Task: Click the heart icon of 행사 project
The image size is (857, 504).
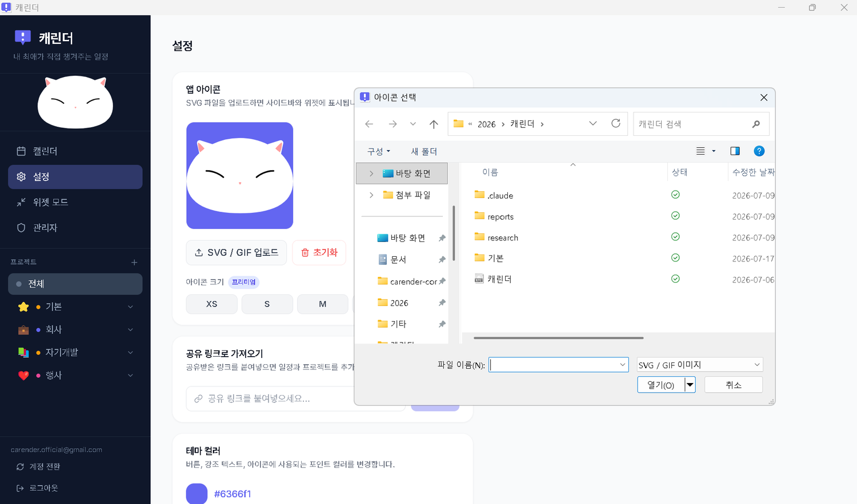Action: click(x=23, y=376)
